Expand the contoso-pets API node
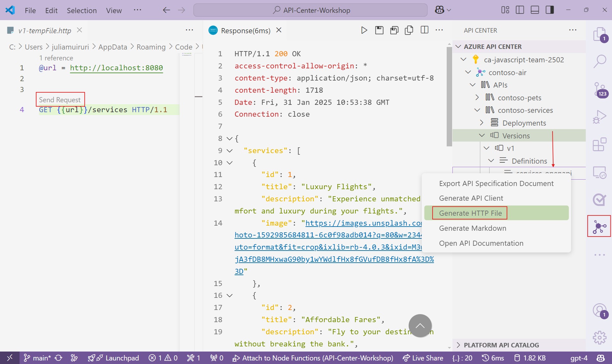The image size is (612, 364). (477, 97)
